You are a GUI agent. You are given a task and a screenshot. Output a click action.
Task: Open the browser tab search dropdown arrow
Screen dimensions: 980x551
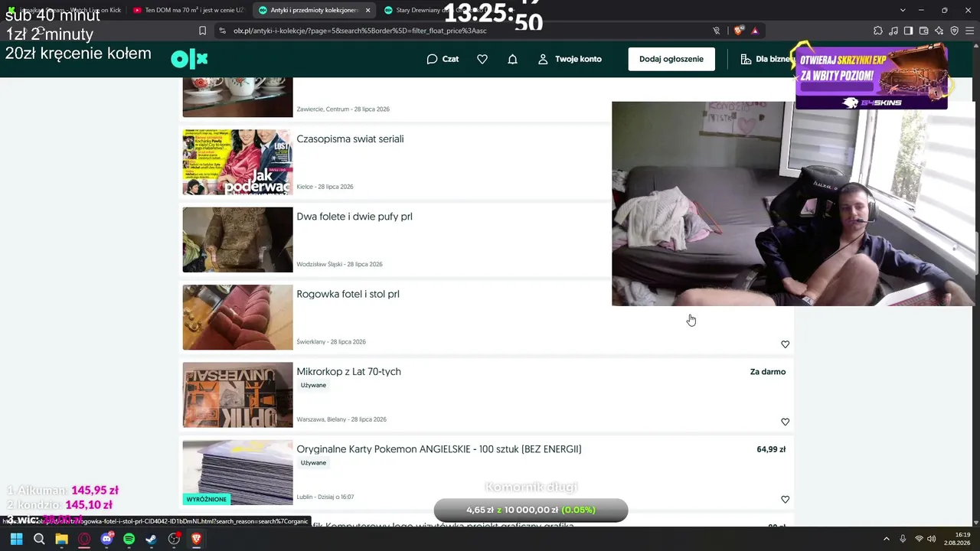(x=903, y=10)
